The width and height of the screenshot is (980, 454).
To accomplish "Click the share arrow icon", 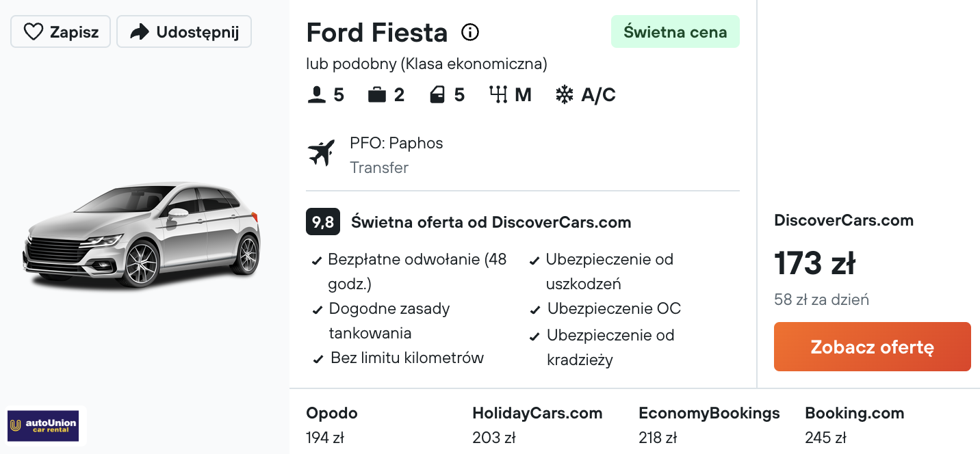I will [140, 32].
